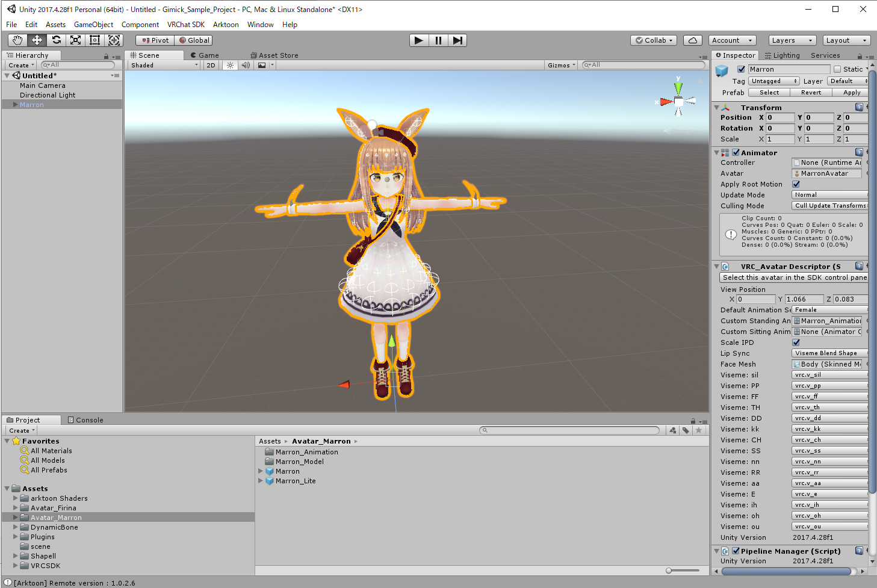The width and height of the screenshot is (877, 588).
Task: Toggle Marron GameObject active checkbox
Action: click(x=741, y=69)
